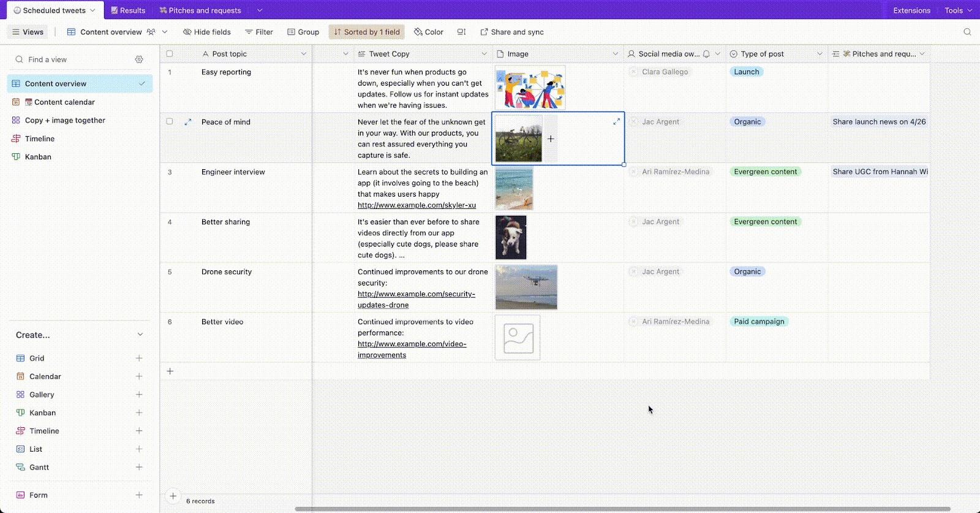The image size is (980, 513).
Task: Open Pitches and requests column dropdown
Action: [x=922, y=54]
